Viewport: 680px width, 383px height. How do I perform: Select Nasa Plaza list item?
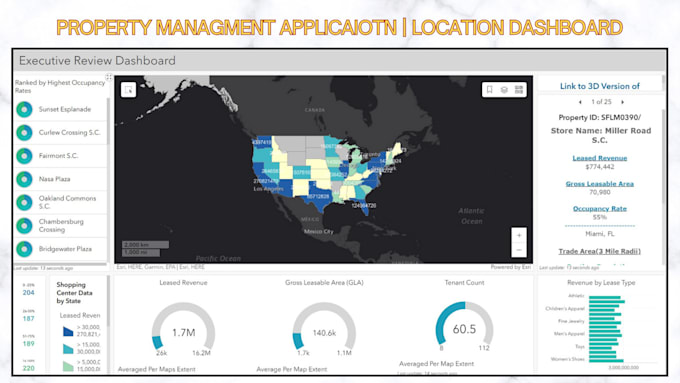pyautogui.click(x=60, y=179)
